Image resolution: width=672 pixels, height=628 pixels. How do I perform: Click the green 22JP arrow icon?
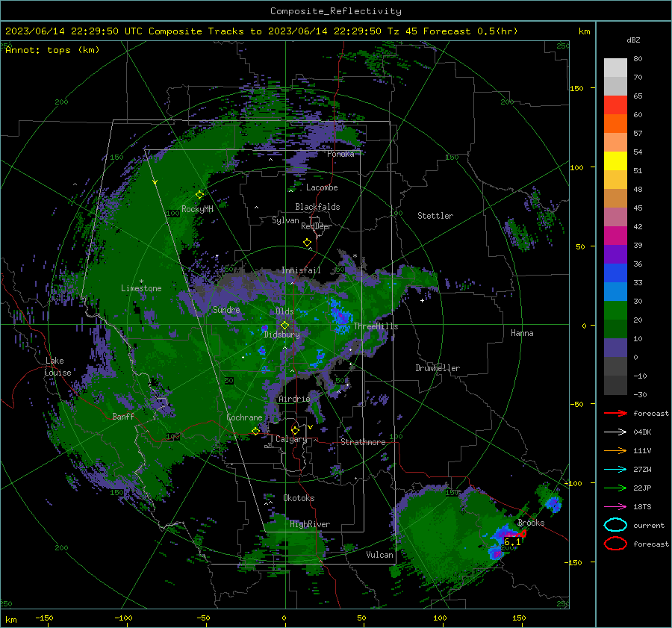tap(615, 488)
